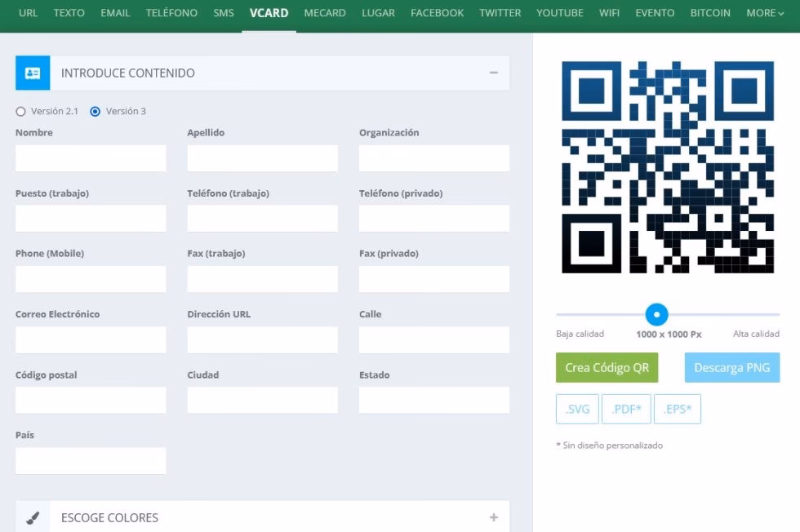This screenshot has width=800, height=532.
Task: Click the Sin diseño personalizado note
Action: coord(609,446)
